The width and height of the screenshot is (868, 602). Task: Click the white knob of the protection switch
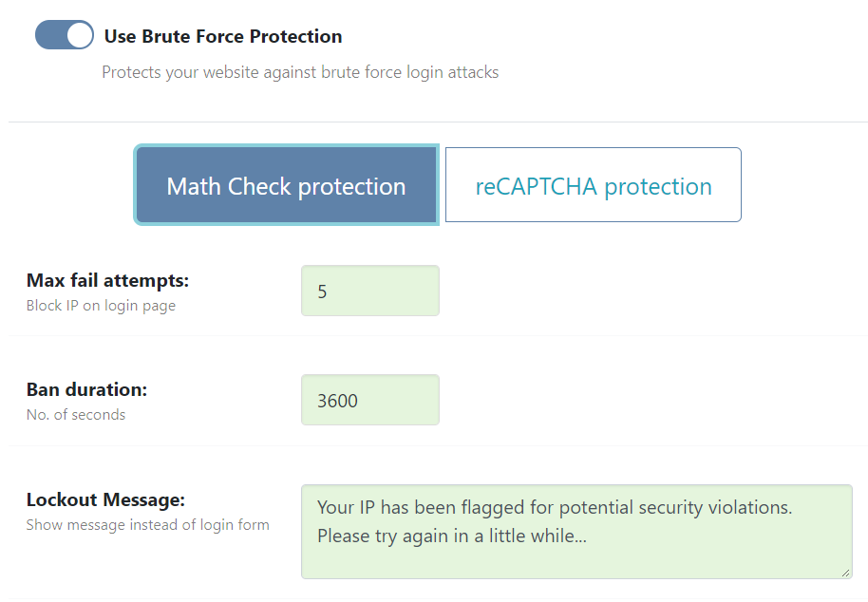click(81, 35)
